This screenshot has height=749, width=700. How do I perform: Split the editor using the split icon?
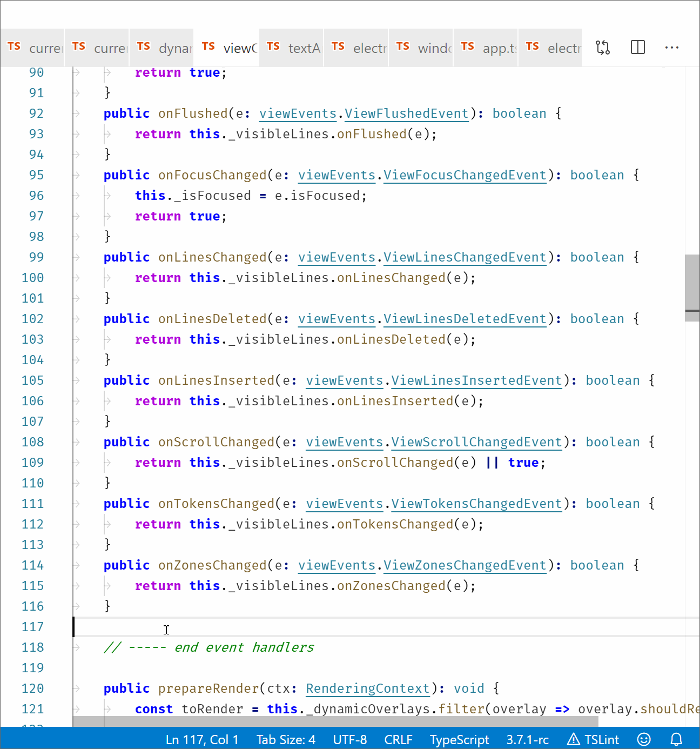pyautogui.click(x=637, y=48)
